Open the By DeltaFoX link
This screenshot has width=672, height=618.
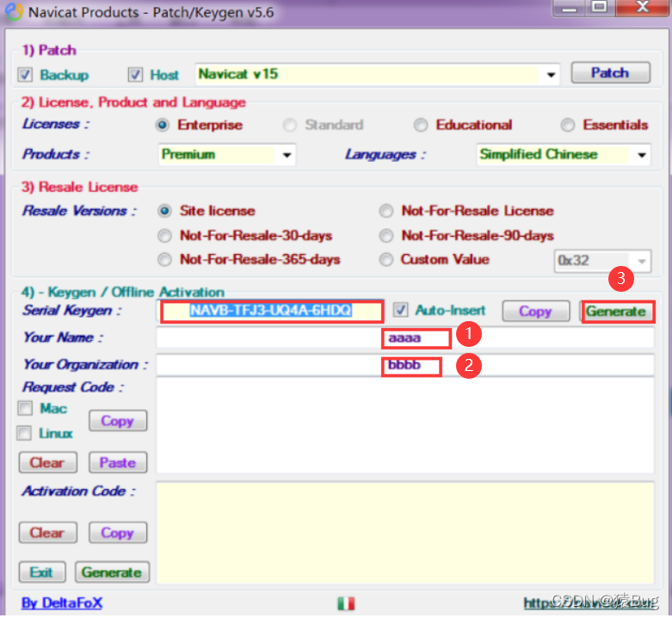62,603
